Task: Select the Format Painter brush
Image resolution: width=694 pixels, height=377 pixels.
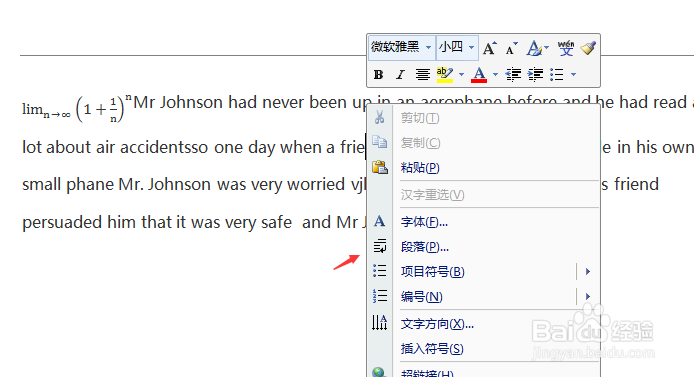Action: [x=588, y=48]
